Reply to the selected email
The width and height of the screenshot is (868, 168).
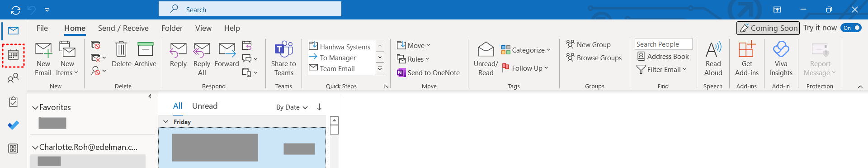(178, 54)
